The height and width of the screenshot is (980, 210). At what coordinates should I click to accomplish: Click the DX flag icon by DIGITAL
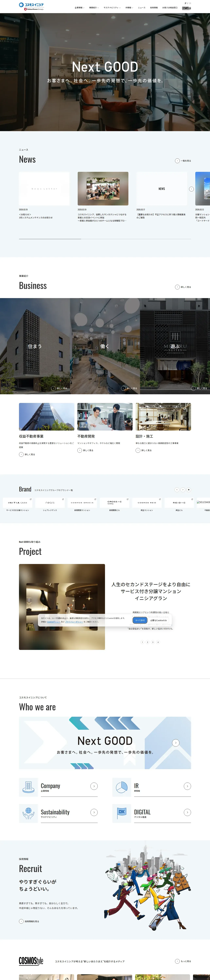(x=122, y=813)
